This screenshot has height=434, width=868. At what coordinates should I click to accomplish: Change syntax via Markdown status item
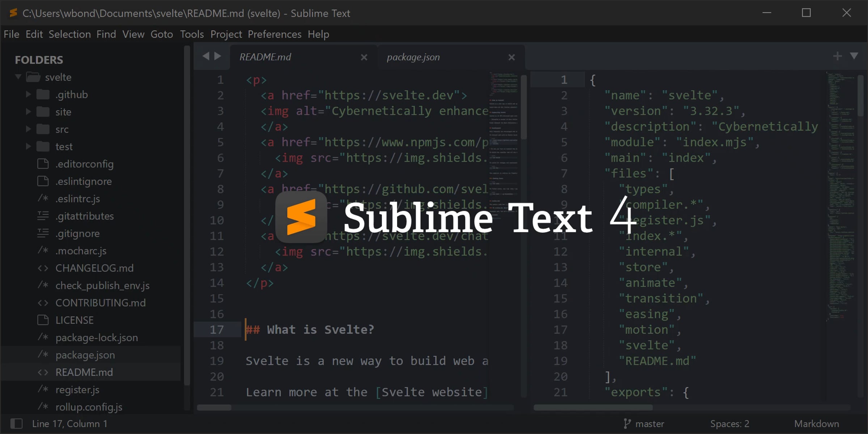(816, 424)
